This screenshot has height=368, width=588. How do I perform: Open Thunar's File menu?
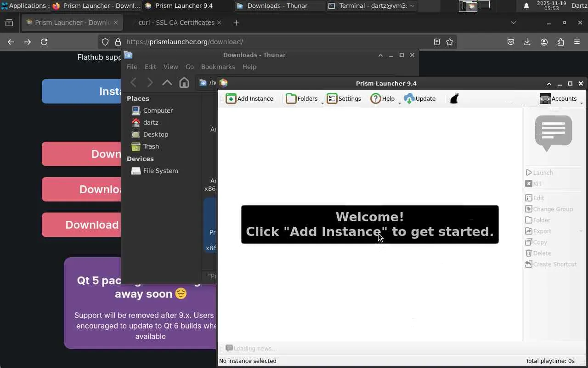132,67
